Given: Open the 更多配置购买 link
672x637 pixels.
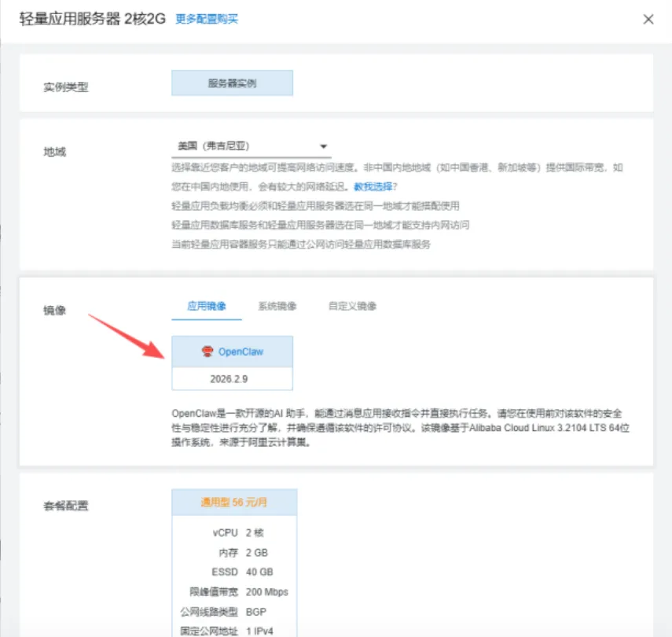Looking at the screenshot, I should coord(207,20).
